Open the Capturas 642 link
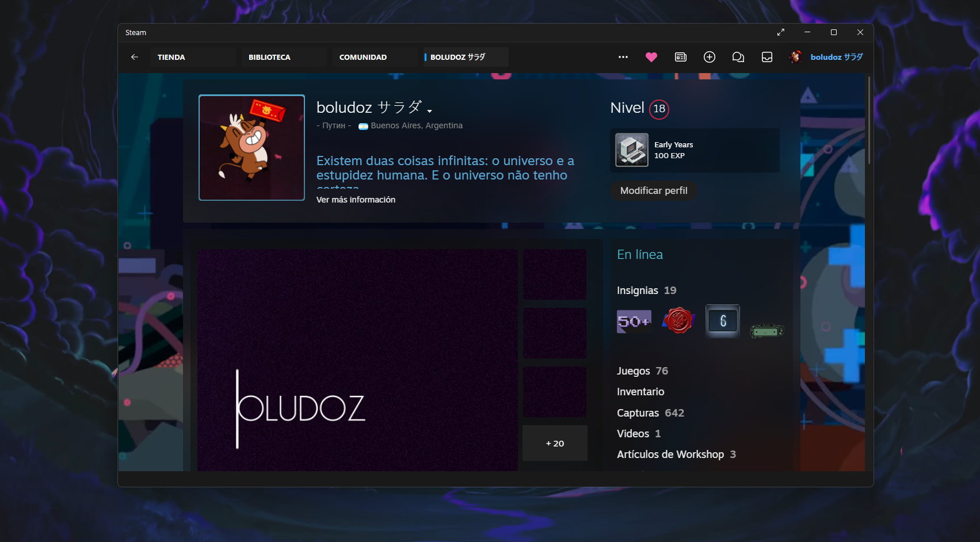This screenshot has height=542, width=980. tap(650, 413)
